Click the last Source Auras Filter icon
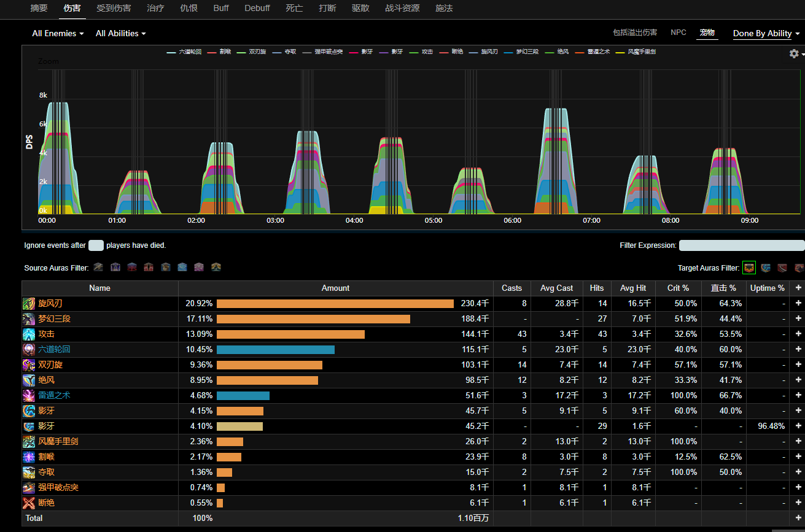 [216, 267]
